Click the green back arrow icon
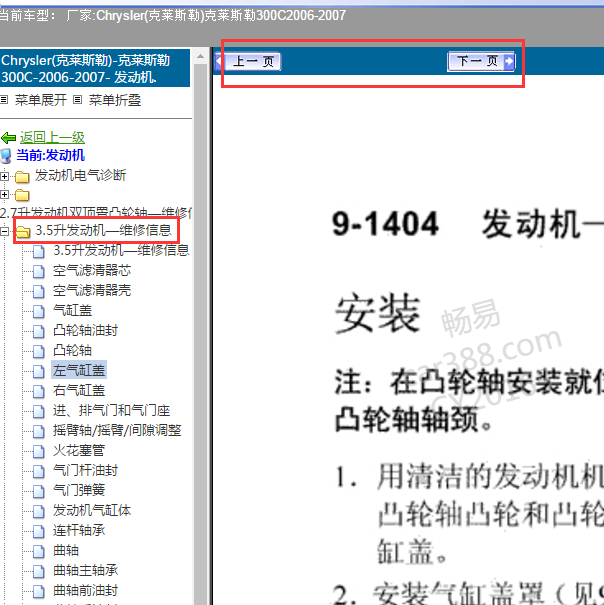 (x=8, y=137)
